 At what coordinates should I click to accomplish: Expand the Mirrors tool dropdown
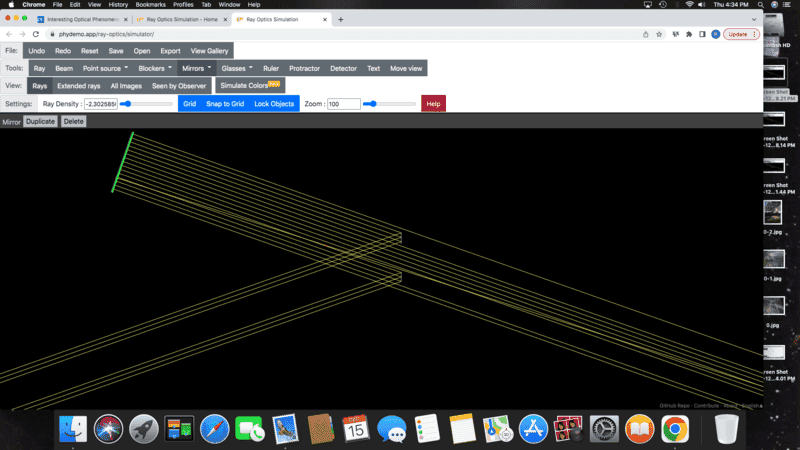tap(195, 68)
